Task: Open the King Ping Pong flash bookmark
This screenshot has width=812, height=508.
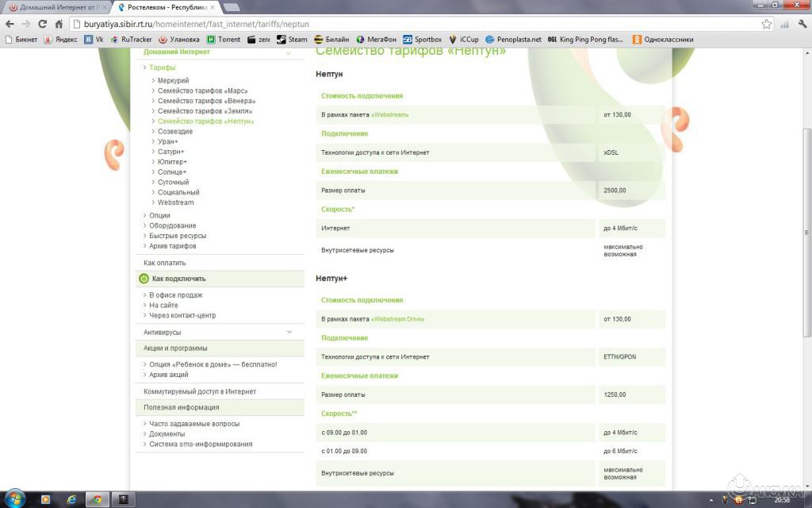Action: (585, 40)
